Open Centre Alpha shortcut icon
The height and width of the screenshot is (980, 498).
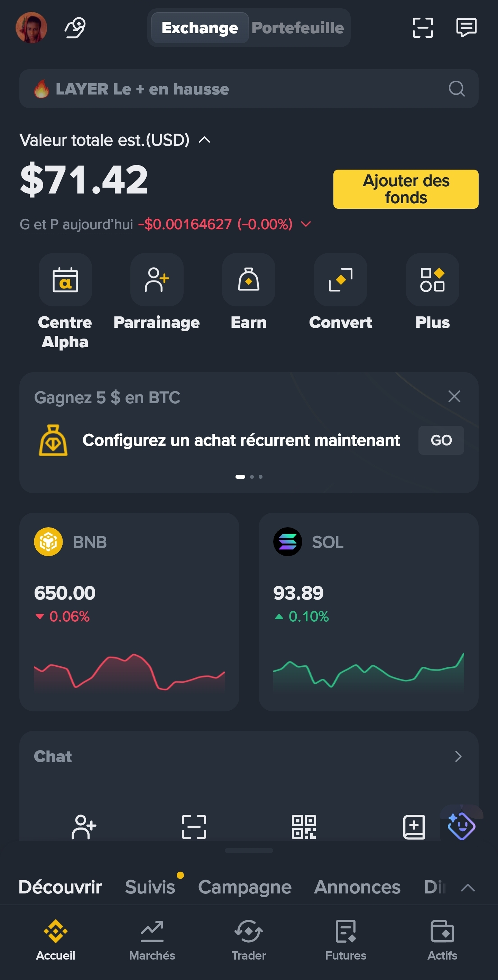point(65,280)
